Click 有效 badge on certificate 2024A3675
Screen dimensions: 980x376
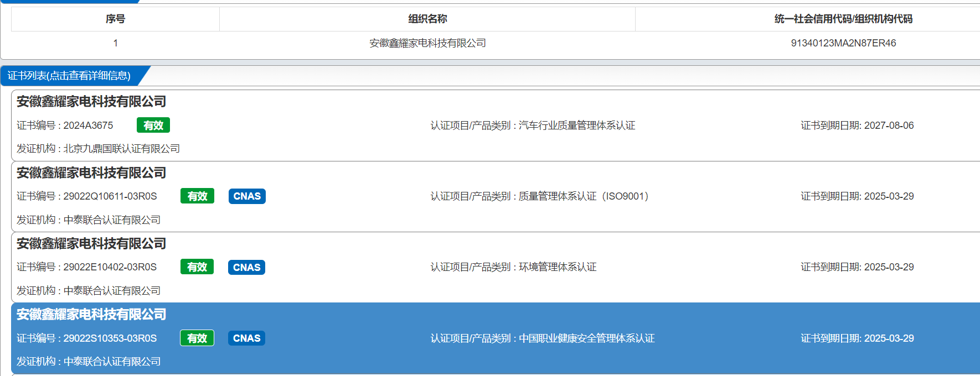point(153,126)
